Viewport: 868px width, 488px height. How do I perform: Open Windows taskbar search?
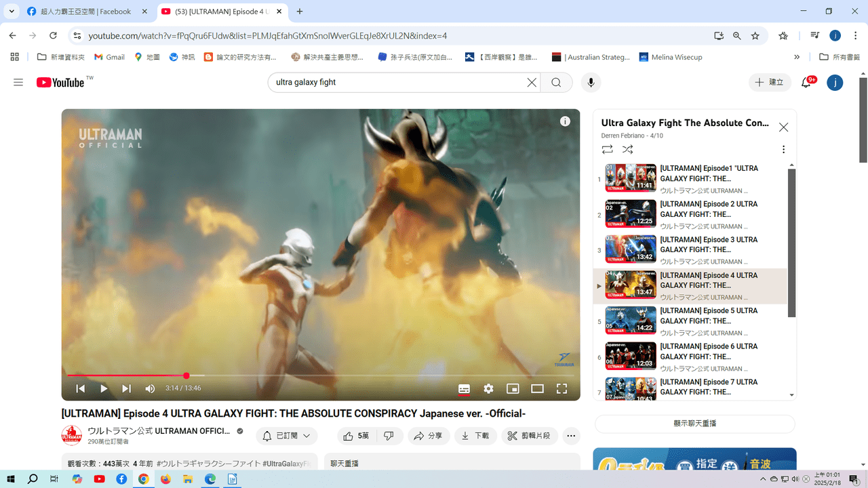click(33, 479)
